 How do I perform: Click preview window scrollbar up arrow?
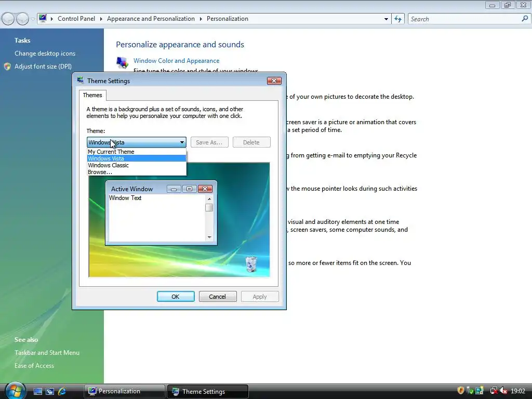click(209, 199)
